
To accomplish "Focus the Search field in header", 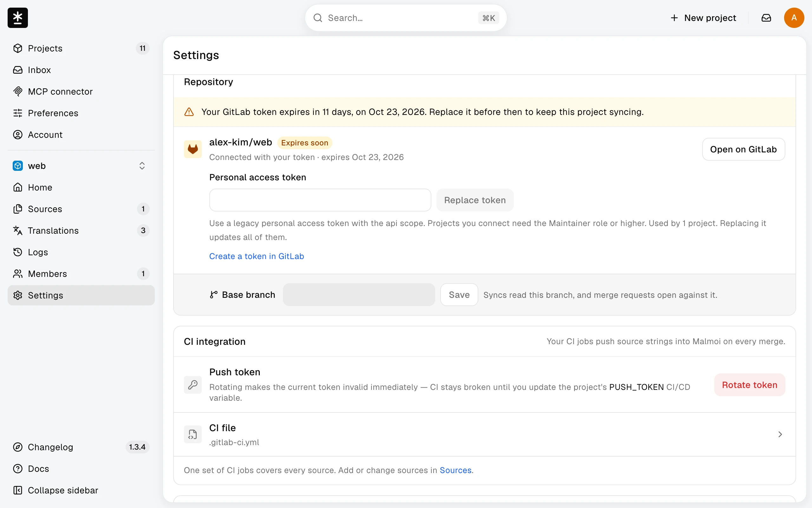I will pos(406,18).
